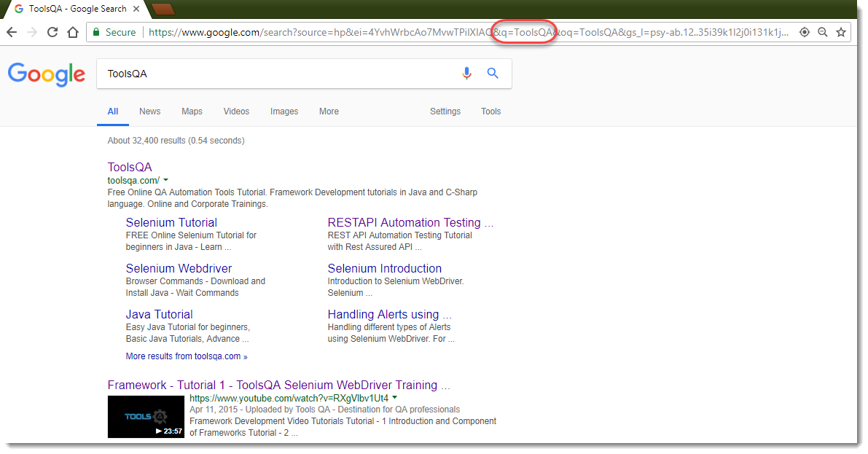The image size is (868, 454).
Task: Open the Selenium Tutorial sitelink
Action: (x=171, y=222)
